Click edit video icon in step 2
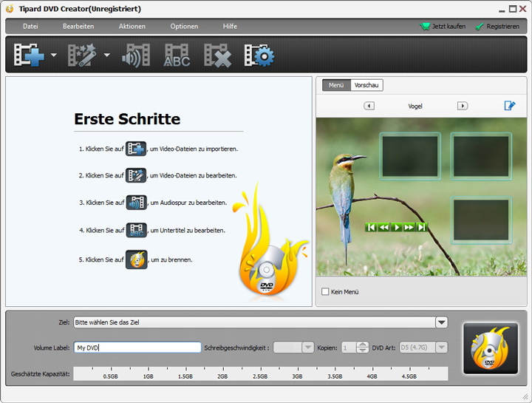Viewport: 532px width, 403px height. pyautogui.click(x=136, y=175)
